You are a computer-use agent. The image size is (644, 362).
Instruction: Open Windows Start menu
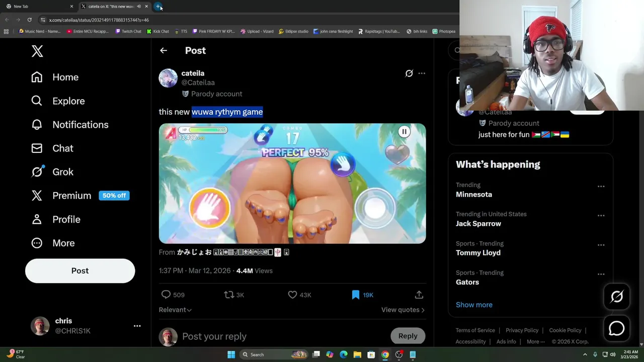click(x=231, y=354)
